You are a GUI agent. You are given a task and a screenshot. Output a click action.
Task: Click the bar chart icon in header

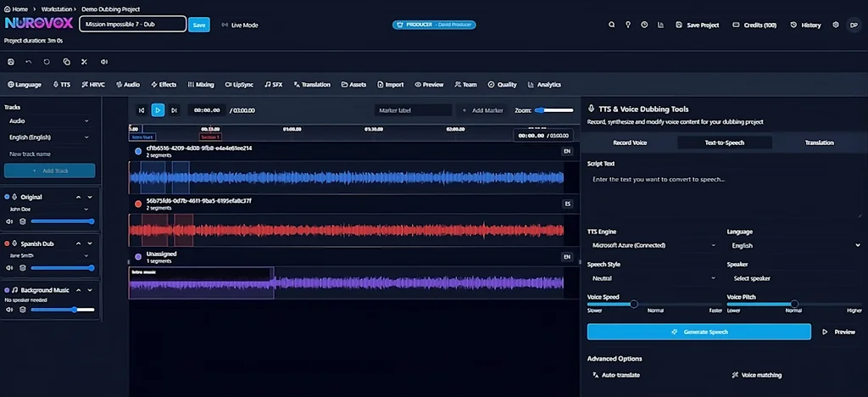pos(660,25)
